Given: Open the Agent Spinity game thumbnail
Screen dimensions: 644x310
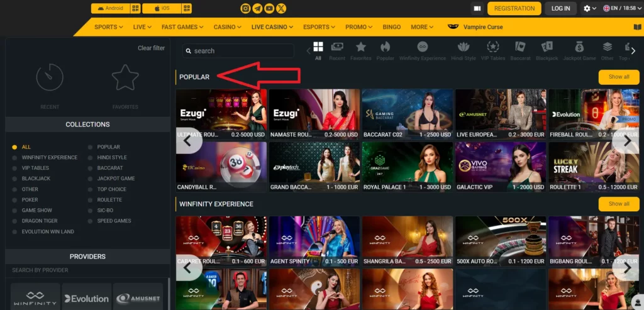Looking at the screenshot, I should click(x=314, y=241).
